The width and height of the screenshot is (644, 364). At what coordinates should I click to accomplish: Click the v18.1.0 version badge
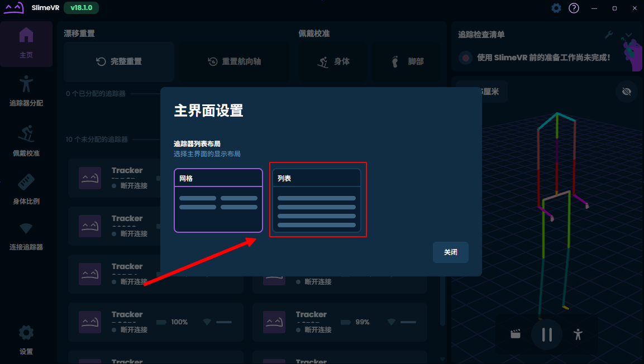click(82, 8)
